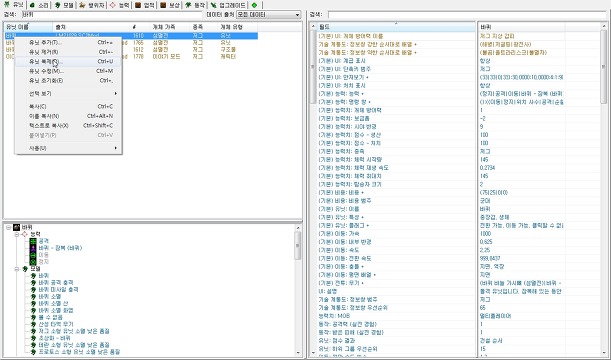Choose 유닛 수정 (Ctrl+M) in context menu
The height and width of the screenshot is (360, 611).
[x=68, y=71]
